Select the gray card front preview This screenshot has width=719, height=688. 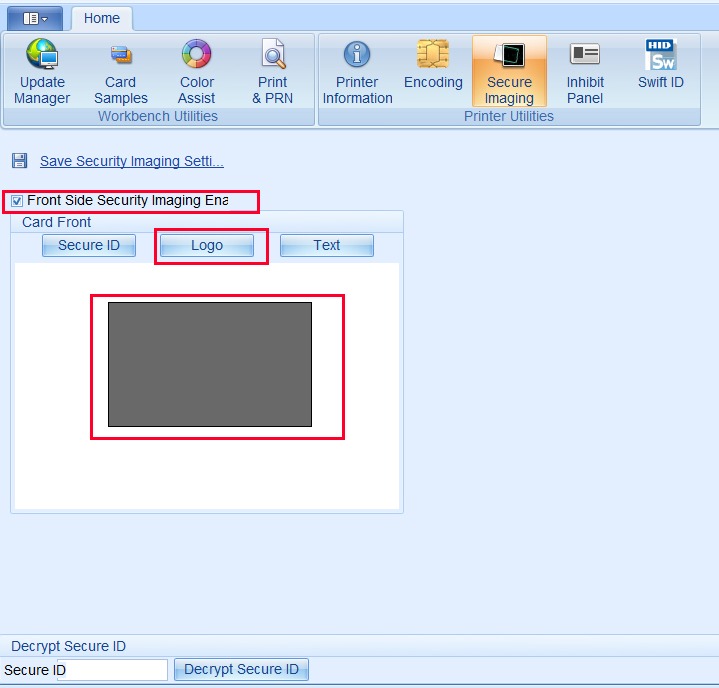(x=210, y=364)
